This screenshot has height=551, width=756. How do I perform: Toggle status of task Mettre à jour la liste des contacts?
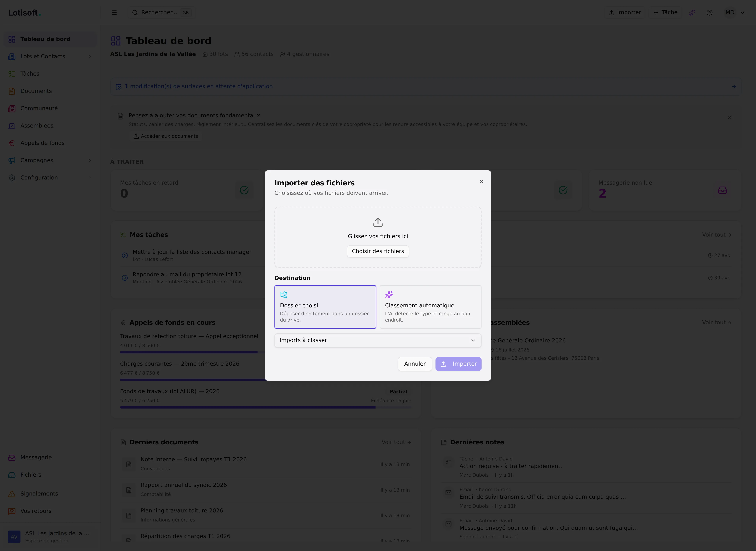point(125,255)
